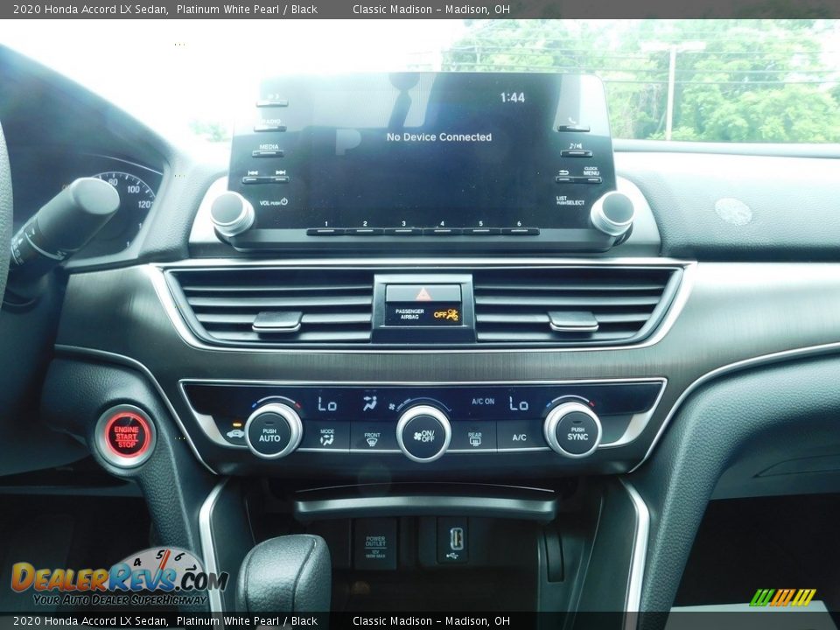Toggle the fan ON/OFF knob

click(423, 433)
